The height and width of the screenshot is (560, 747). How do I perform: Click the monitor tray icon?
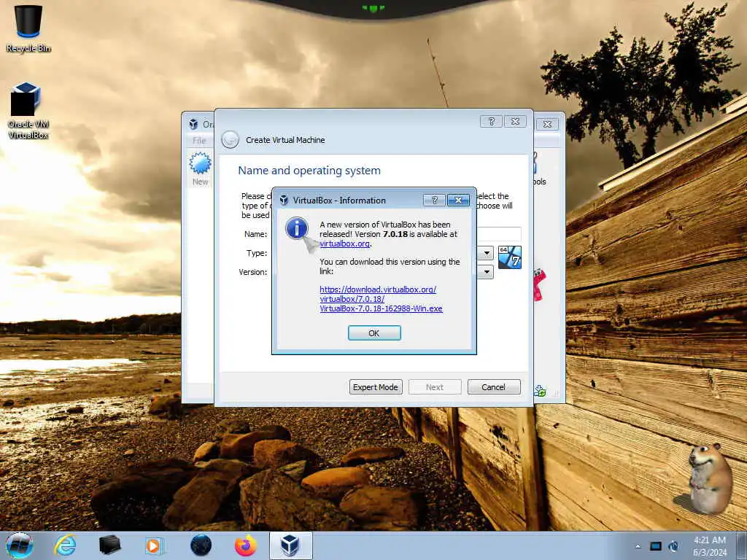(x=656, y=546)
